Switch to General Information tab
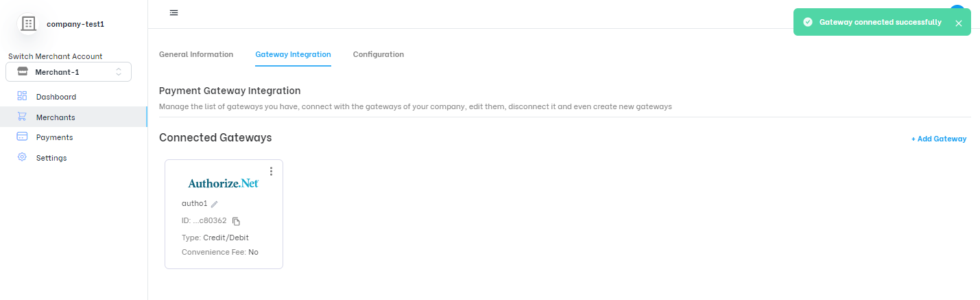 coord(196,54)
